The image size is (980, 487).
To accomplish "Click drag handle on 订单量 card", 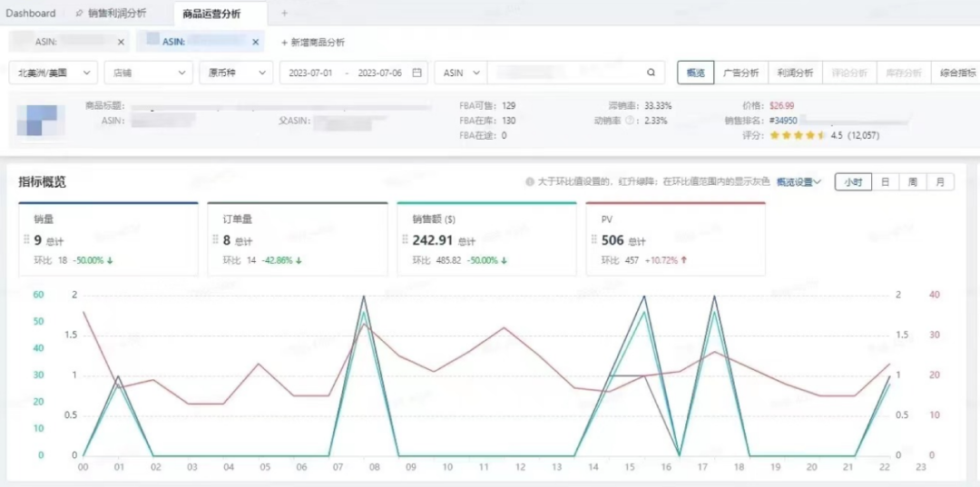I will (215, 239).
